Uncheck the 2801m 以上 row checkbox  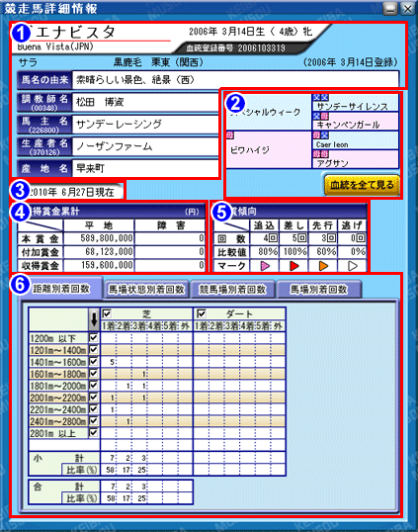coord(93,432)
